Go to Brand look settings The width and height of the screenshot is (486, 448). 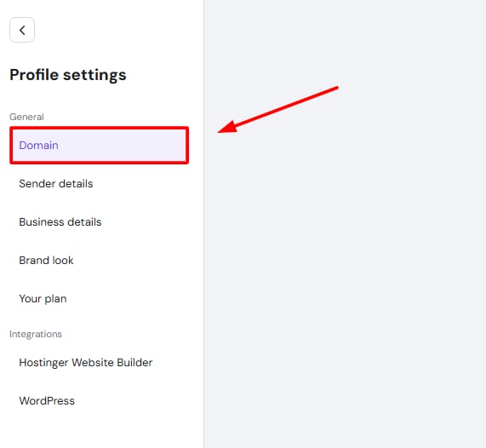click(100, 261)
